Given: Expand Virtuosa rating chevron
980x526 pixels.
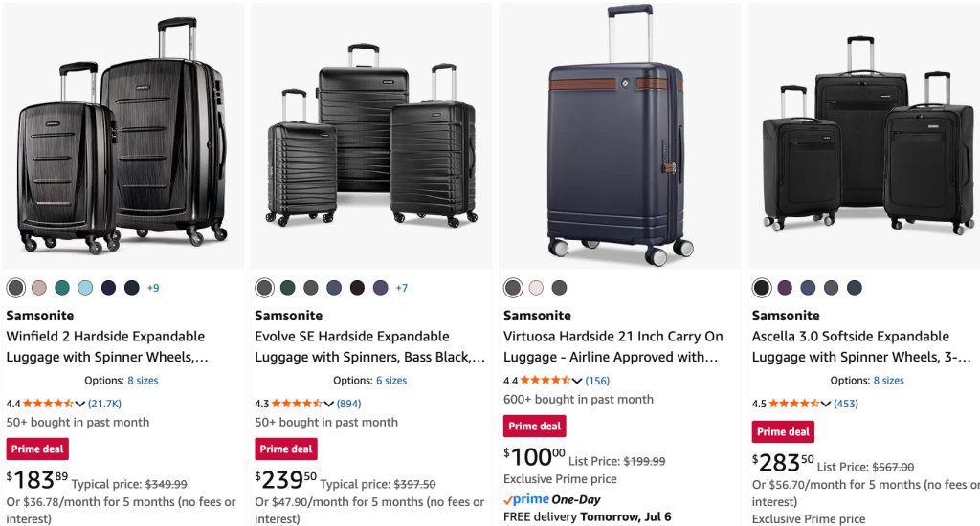Looking at the screenshot, I should 577,381.
